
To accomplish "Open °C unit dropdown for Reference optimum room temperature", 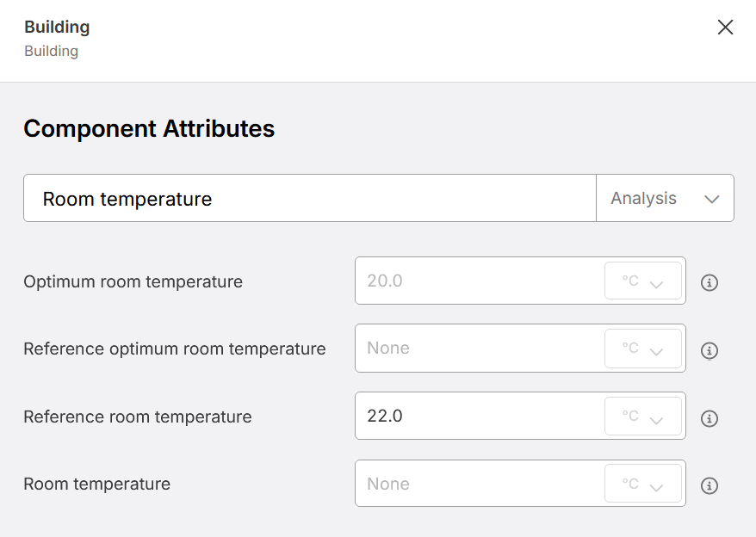I will 642,348.
